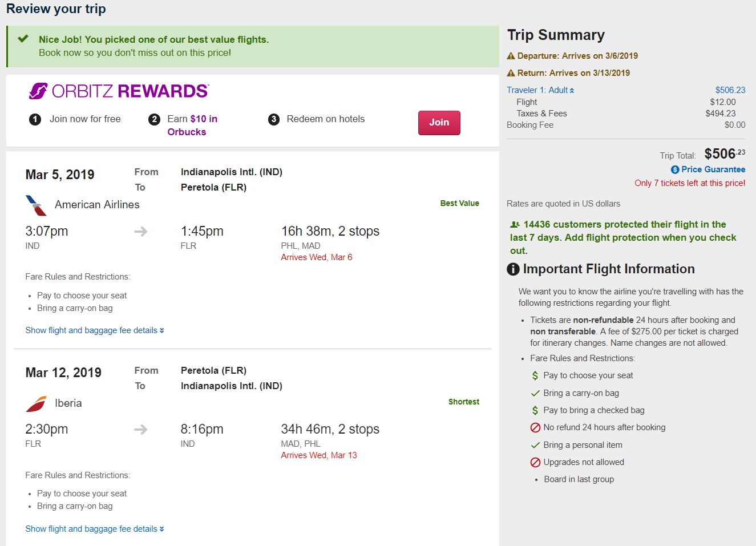The image size is (756, 546).
Task: Click the Best Value label on departure flight
Action: click(459, 203)
